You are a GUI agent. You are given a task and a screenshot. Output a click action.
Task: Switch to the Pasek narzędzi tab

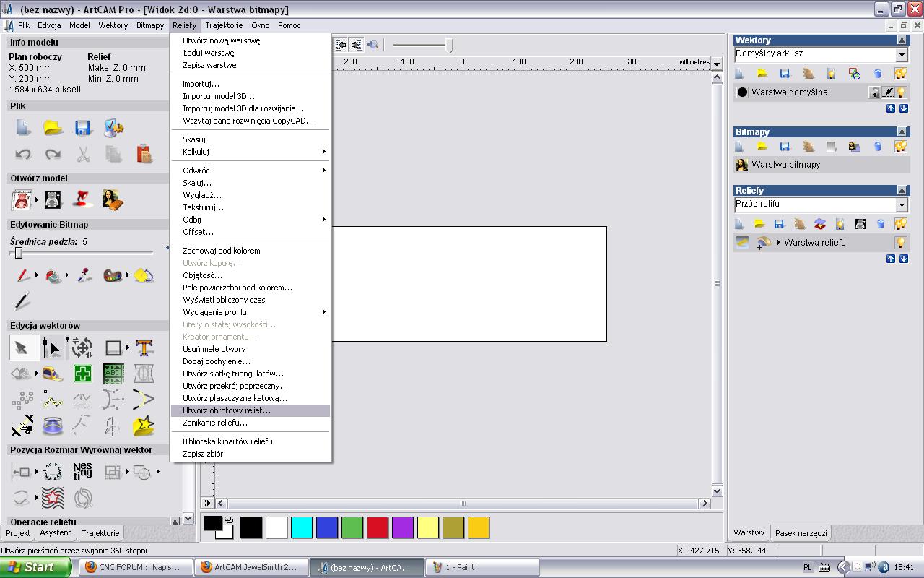(801, 533)
